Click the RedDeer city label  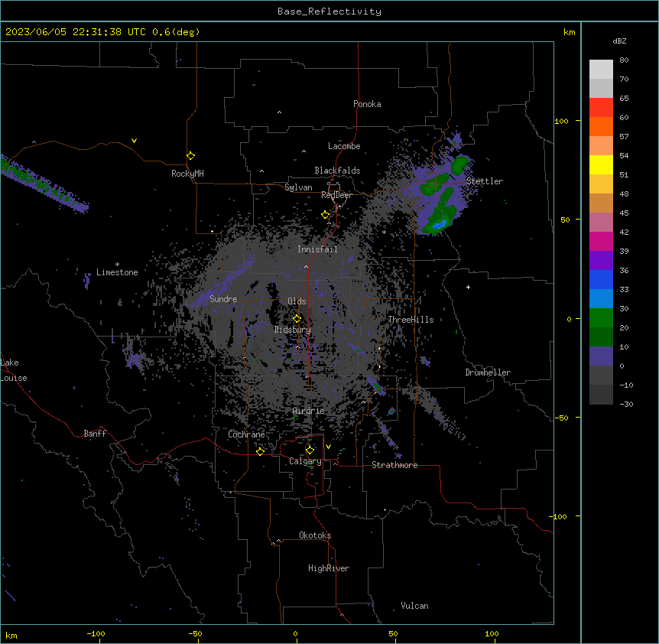(x=336, y=195)
